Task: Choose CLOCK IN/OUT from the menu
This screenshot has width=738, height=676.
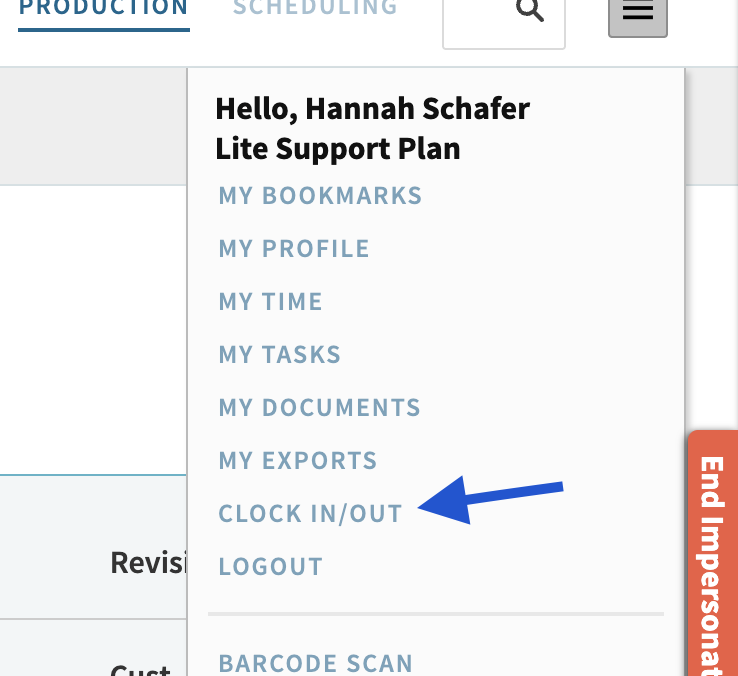Action: pos(310,513)
